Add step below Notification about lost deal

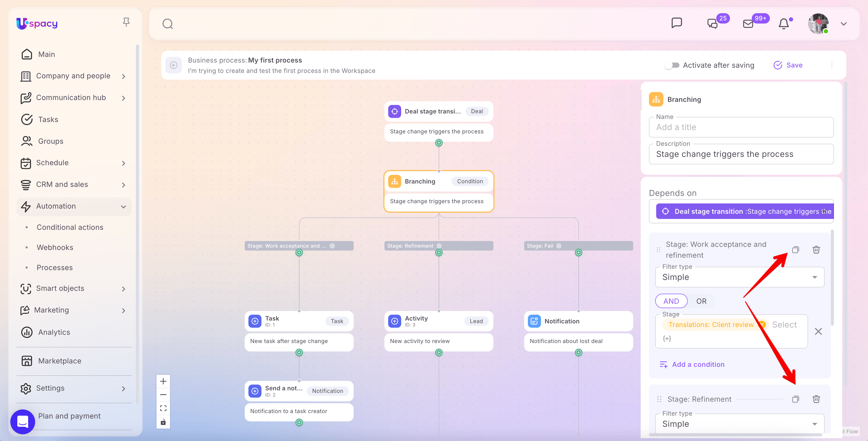579,353
